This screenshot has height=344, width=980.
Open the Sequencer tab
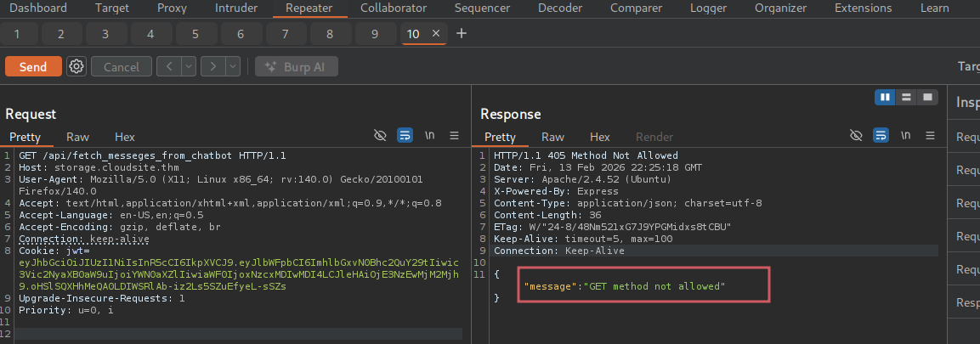(482, 8)
